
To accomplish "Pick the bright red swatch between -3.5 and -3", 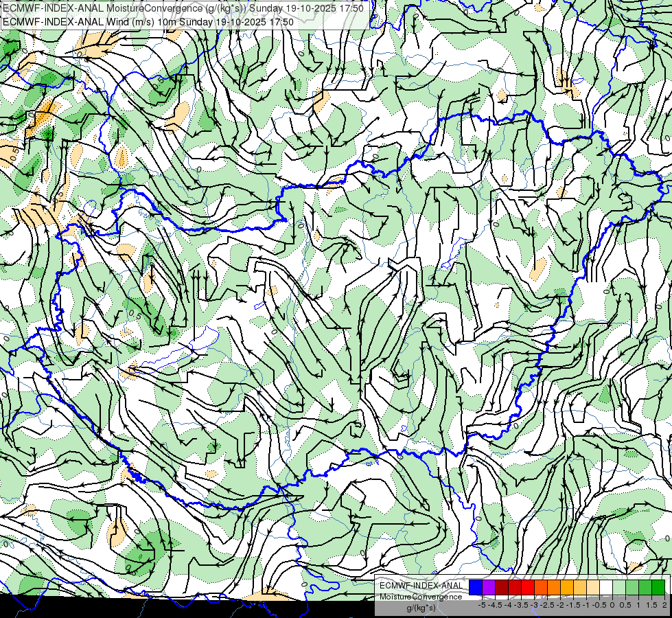I will (528, 588).
